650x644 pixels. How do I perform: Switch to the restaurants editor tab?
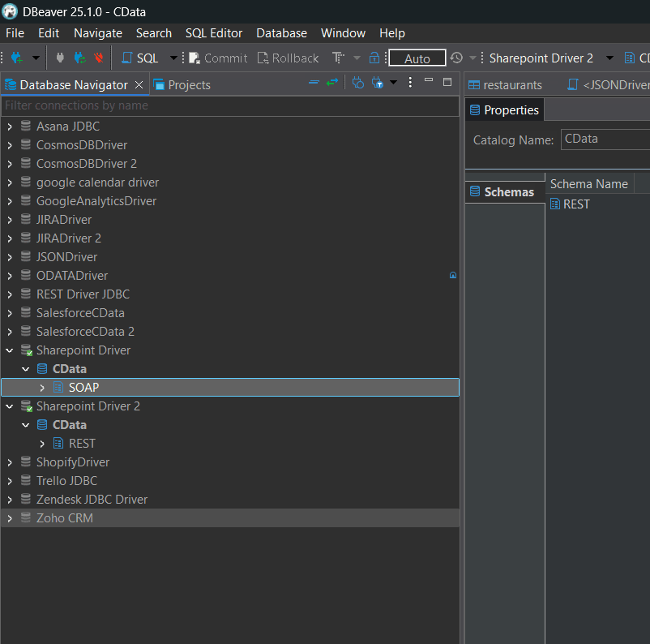point(509,84)
